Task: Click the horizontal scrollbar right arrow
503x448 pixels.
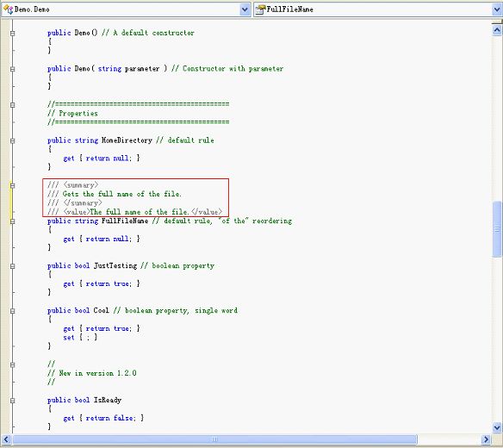Action: click(x=486, y=439)
